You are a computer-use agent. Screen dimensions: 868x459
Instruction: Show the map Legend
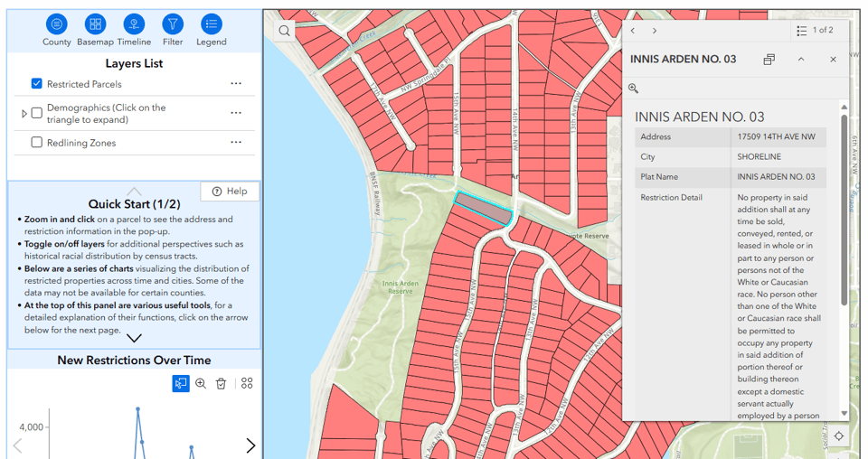[x=212, y=24]
